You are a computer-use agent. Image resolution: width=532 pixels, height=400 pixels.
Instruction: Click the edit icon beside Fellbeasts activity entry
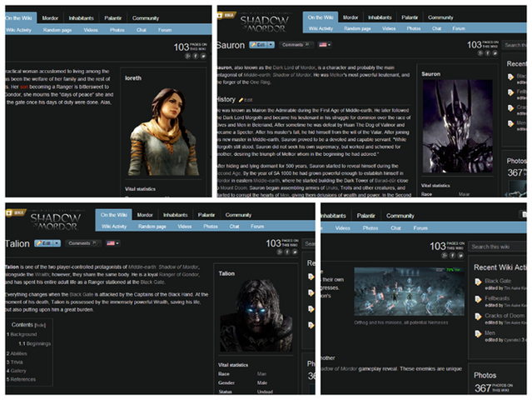point(478,299)
